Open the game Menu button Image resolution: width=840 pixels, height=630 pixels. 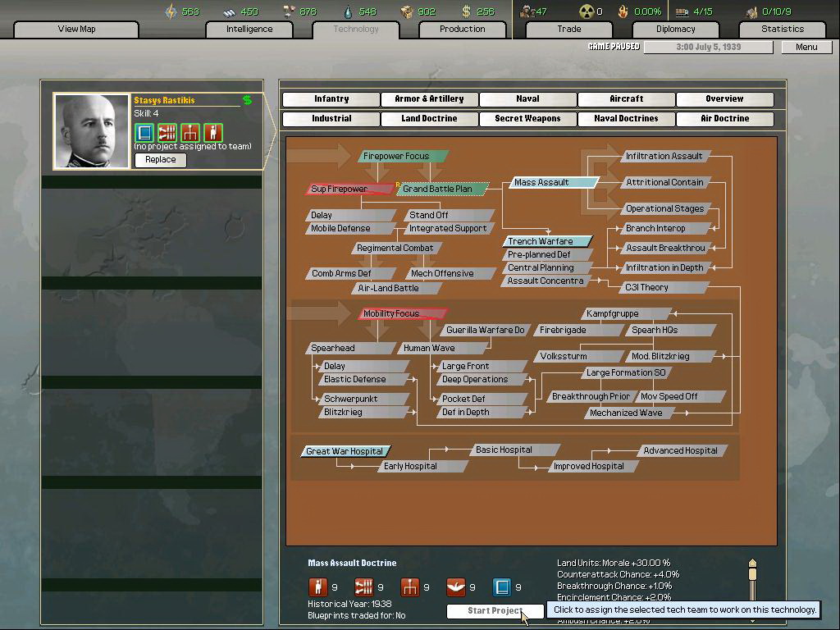coord(806,47)
